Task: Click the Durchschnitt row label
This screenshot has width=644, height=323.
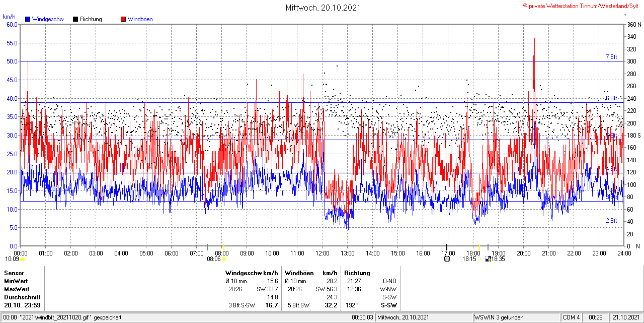Action: (21, 297)
